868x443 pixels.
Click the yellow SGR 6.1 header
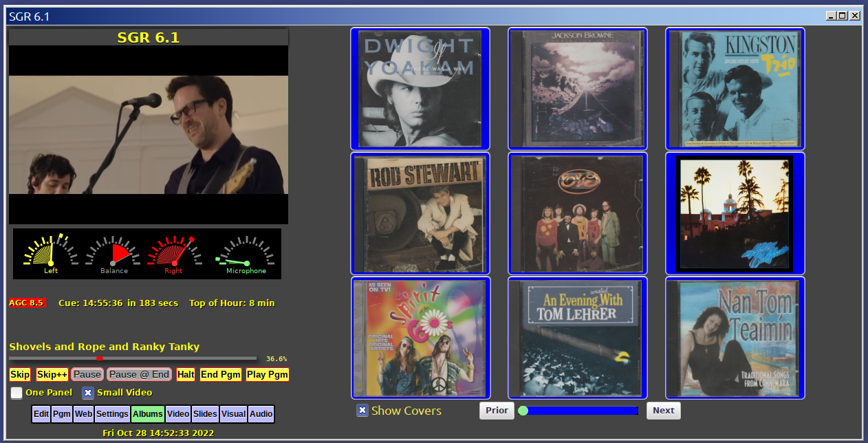click(149, 37)
